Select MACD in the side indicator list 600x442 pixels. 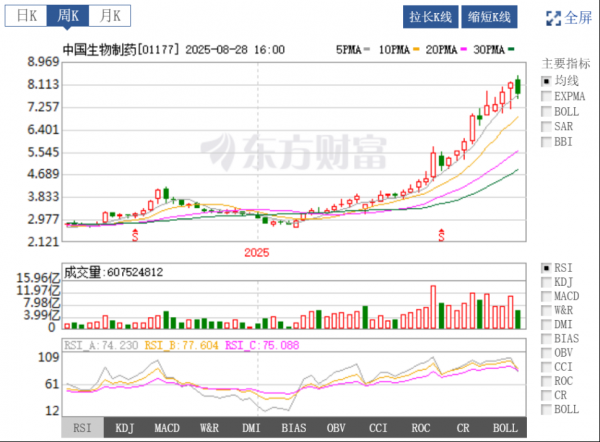pyautogui.click(x=546, y=296)
